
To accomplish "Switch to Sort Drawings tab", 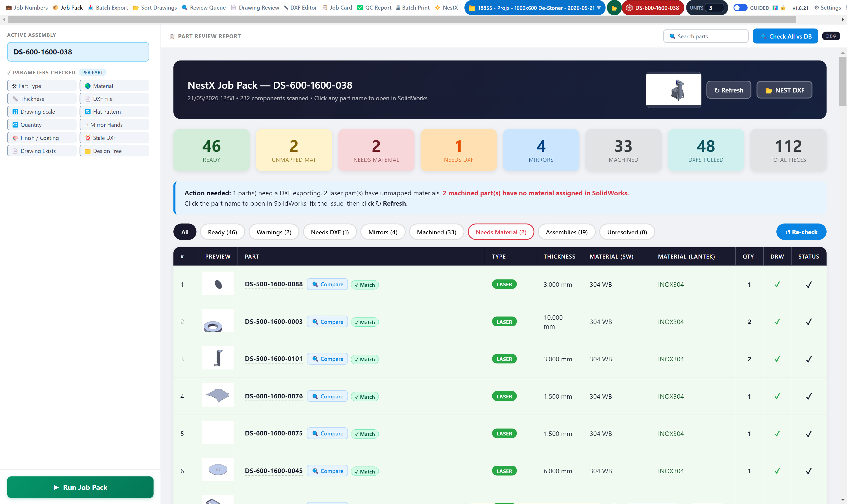I will tap(155, 8).
